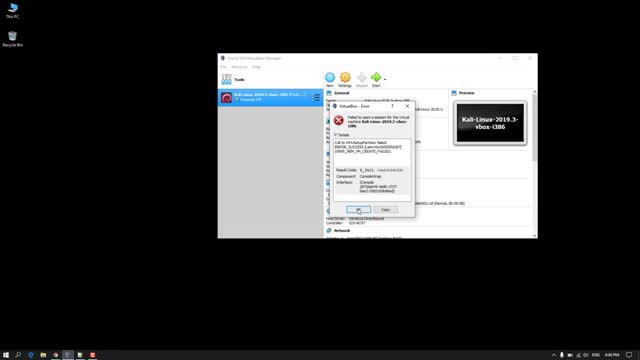Open This PC desktop icon

coord(13,11)
